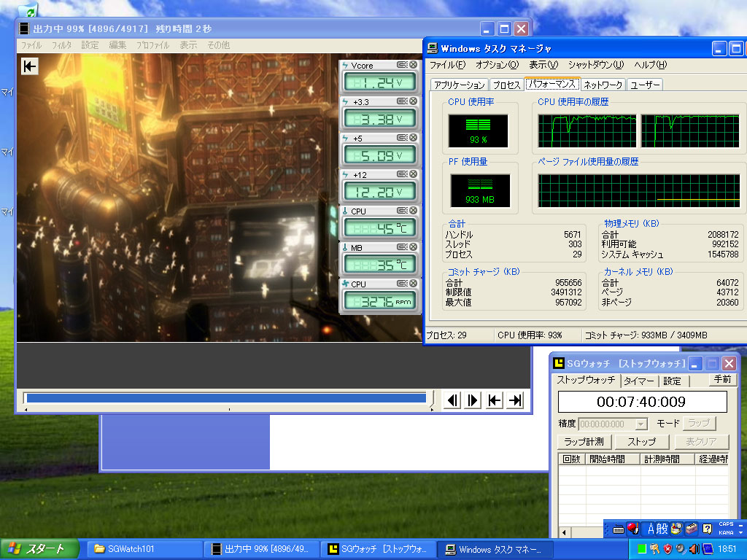The height and width of the screenshot is (560, 747).
Task: Click the keyboard icon on the IME language bar
Action: click(x=619, y=529)
